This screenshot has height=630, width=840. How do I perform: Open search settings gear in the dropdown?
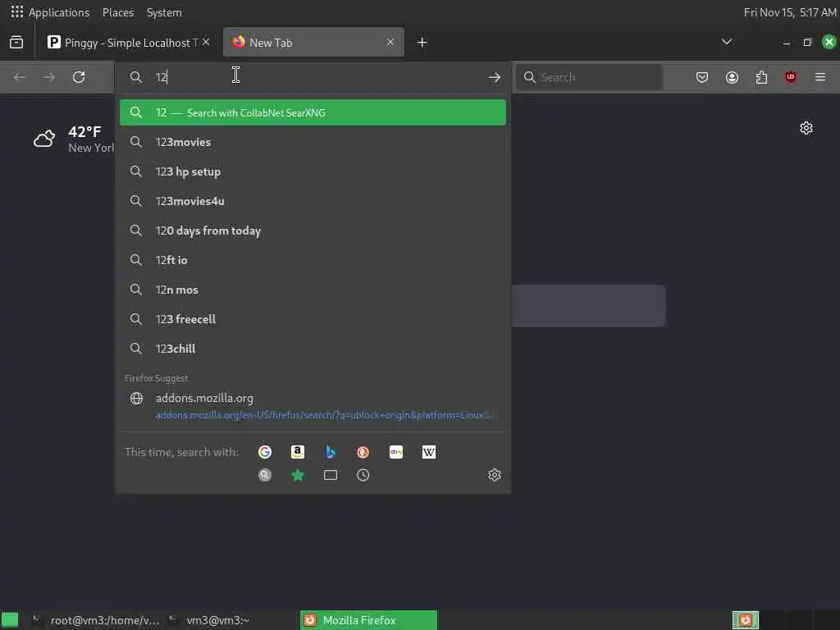(x=495, y=475)
